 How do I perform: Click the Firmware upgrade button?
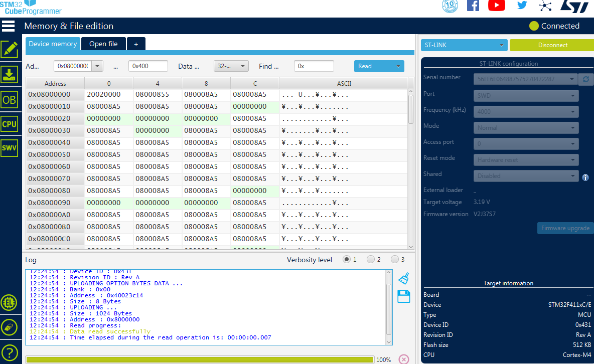coord(565,228)
